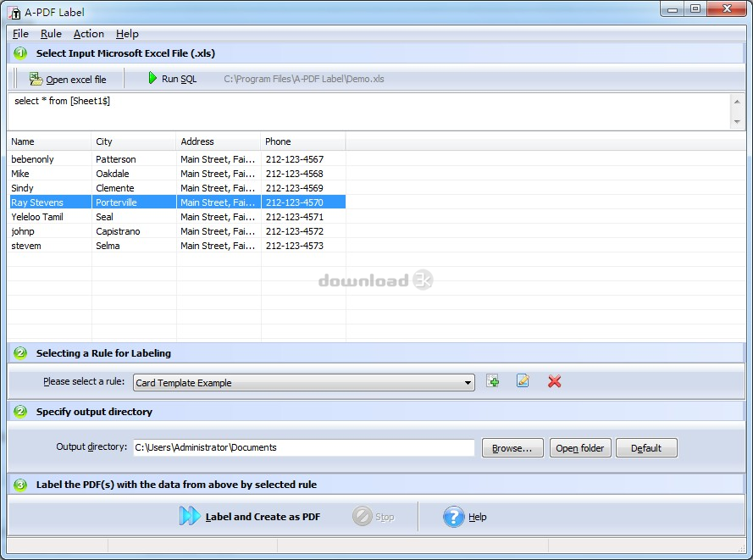This screenshot has height=560, width=753.
Task: Open the Help menu
Action: click(127, 34)
